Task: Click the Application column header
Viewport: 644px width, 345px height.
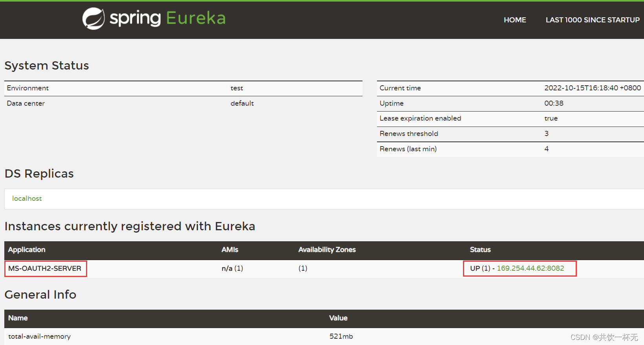Action: pyautogui.click(x=27, y=250)
